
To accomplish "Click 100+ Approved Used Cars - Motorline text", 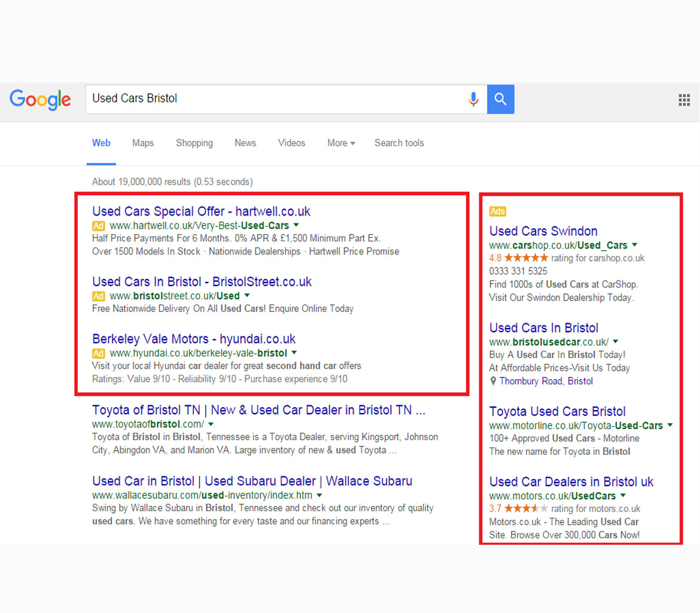I will (x=564, y=438).
